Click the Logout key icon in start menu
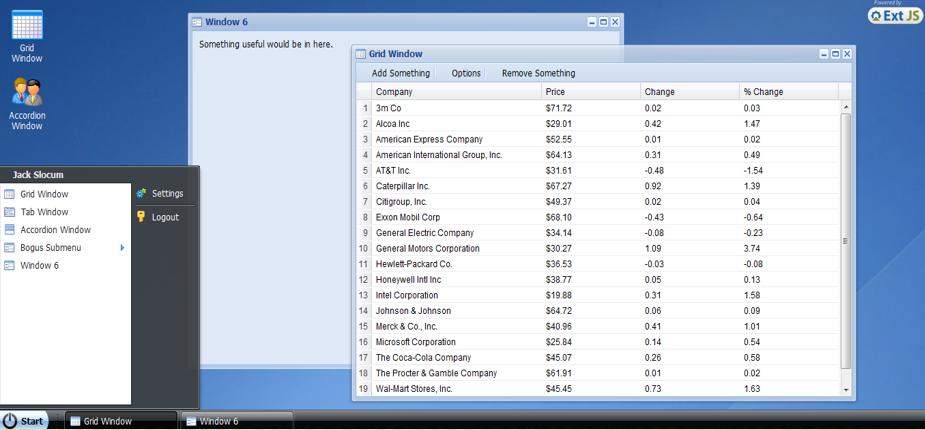The image size is (925, 430). pos(141,217)
